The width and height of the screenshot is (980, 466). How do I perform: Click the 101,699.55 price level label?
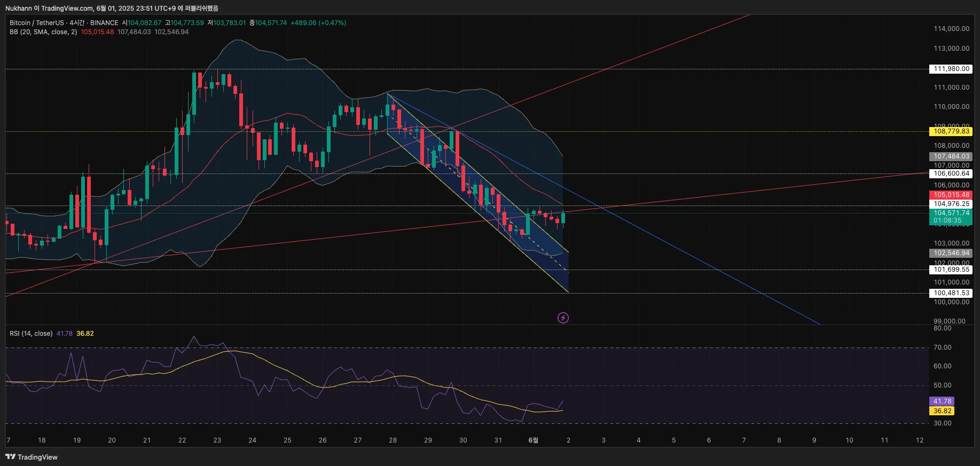(x=951, y=270)
